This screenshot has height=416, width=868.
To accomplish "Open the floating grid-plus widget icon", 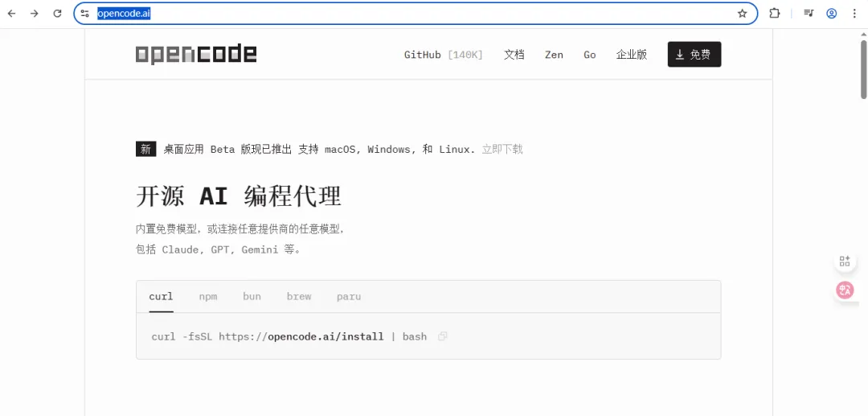I will point(844,262).
